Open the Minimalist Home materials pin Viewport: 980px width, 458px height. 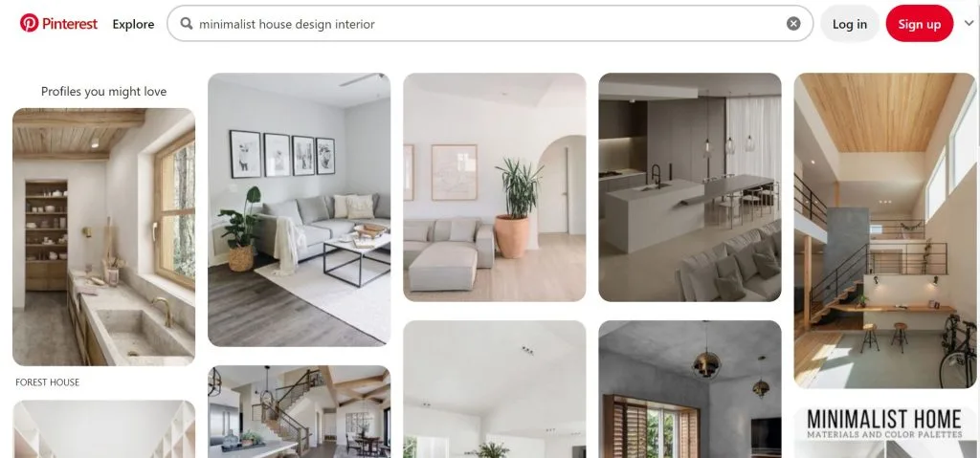[885, 432]
